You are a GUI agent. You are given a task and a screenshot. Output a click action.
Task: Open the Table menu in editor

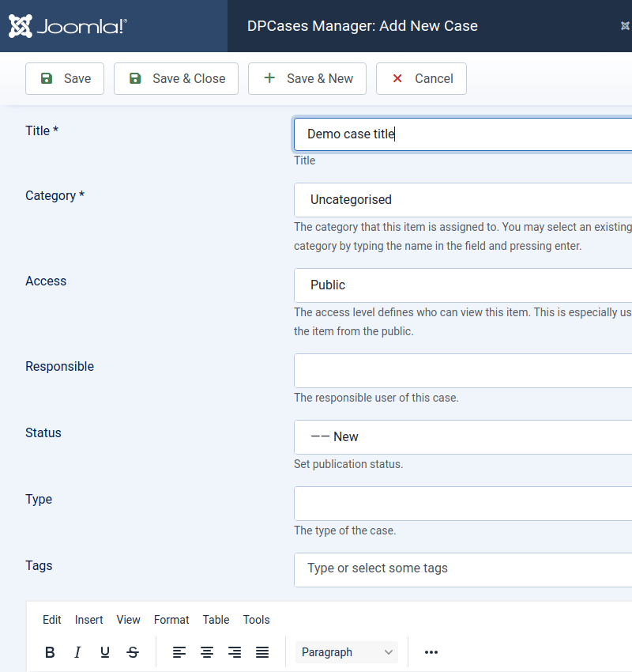[216, 620]
